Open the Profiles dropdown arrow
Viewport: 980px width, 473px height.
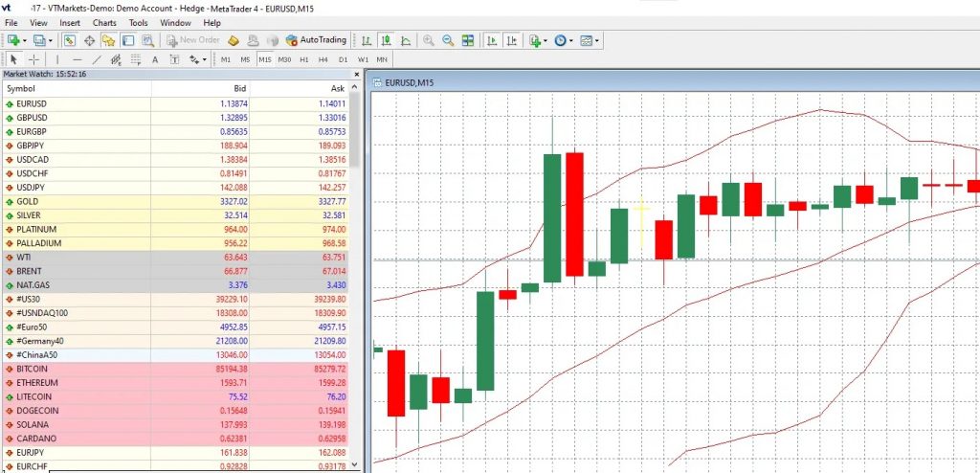(51, 40)
